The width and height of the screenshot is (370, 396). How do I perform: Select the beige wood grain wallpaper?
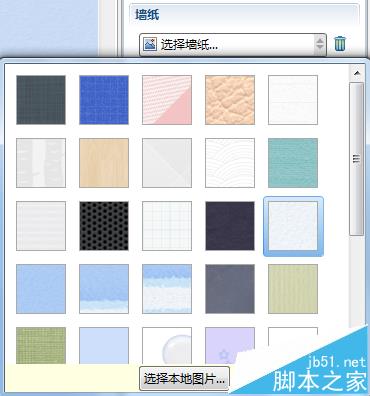(104, 163)
